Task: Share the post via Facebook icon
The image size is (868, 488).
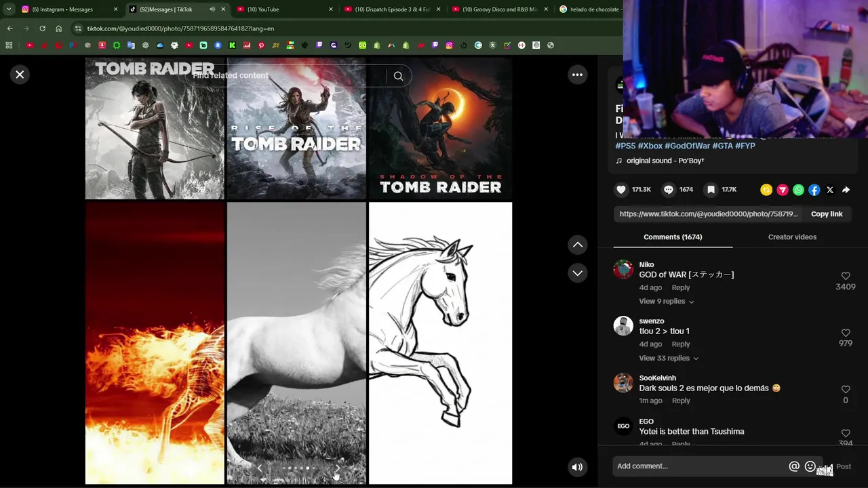Action: tap(814, 190)
